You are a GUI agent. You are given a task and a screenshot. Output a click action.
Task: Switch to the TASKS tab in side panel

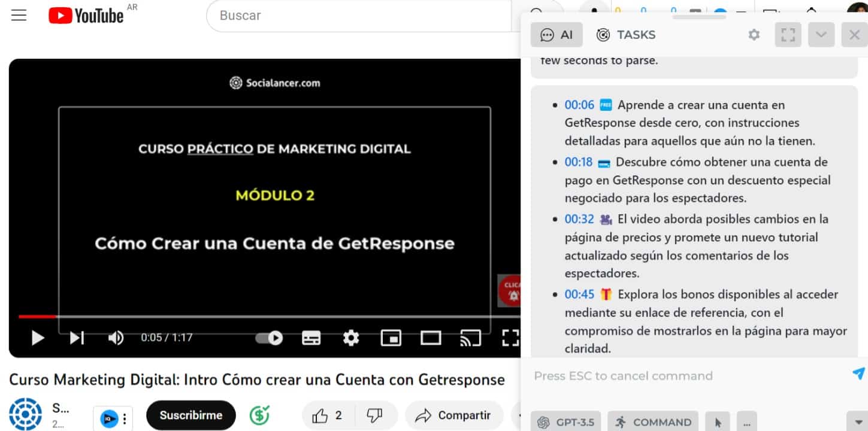pyautogui.click(x=626, y=35)
